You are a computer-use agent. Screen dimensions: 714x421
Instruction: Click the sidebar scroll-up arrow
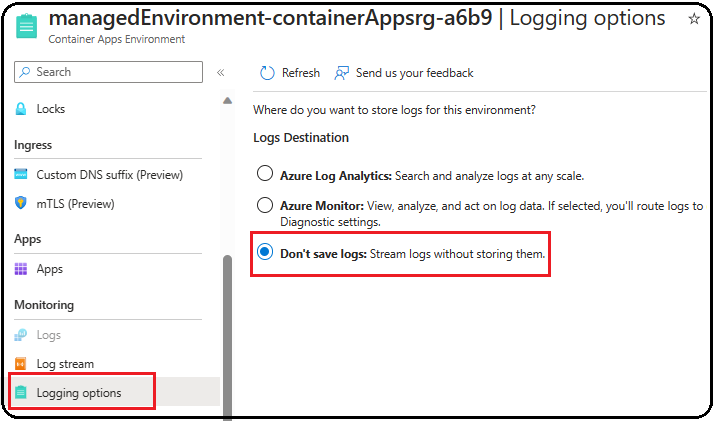[x=228, y=101]
